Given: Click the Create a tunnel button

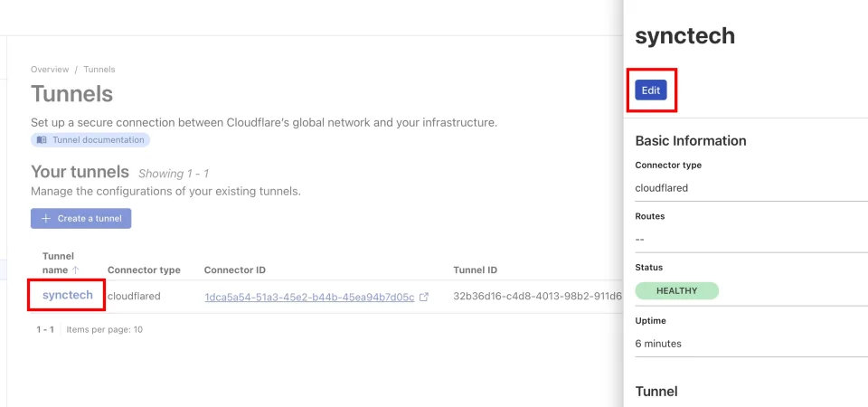Looking at the screenshot, I should click(x=80, y=218).
